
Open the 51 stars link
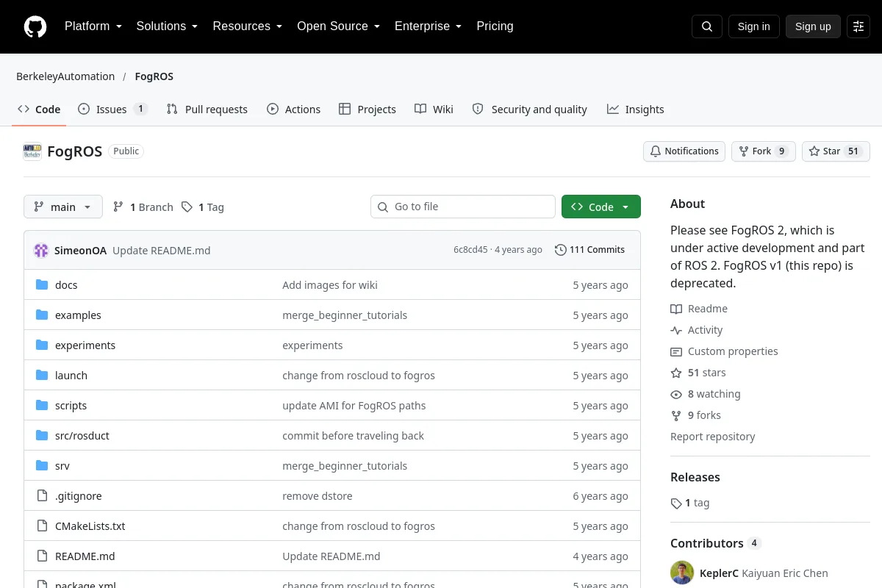[698, 373]
